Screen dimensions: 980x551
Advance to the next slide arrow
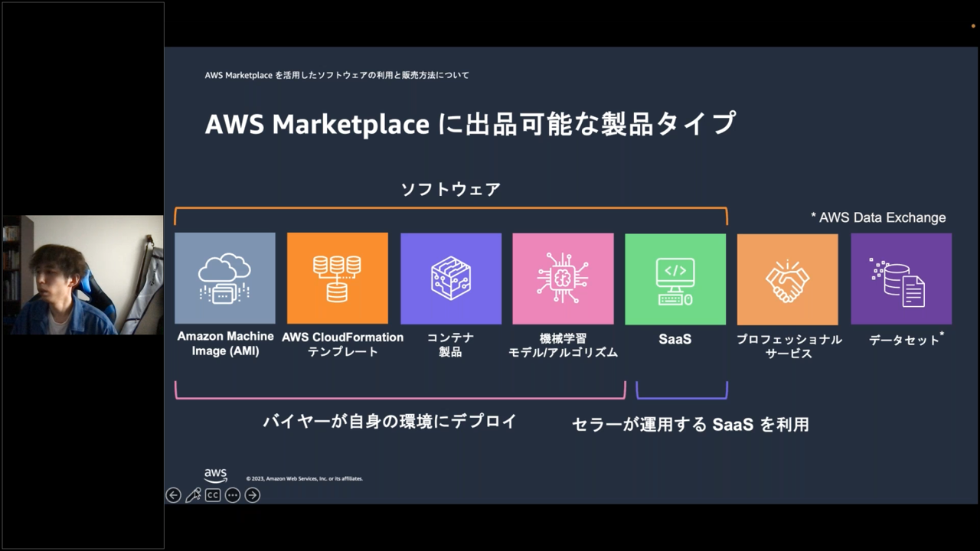pyautogui.click(x=253, y=495)
